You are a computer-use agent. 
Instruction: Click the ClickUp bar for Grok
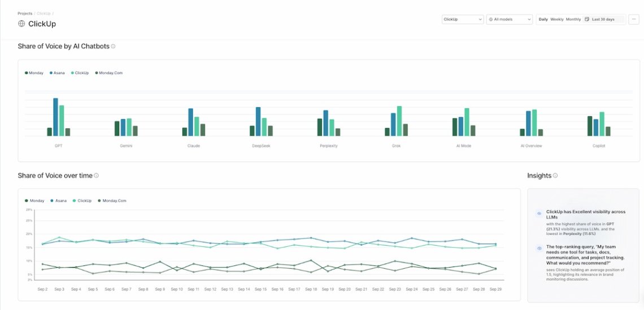click(399, 121)
